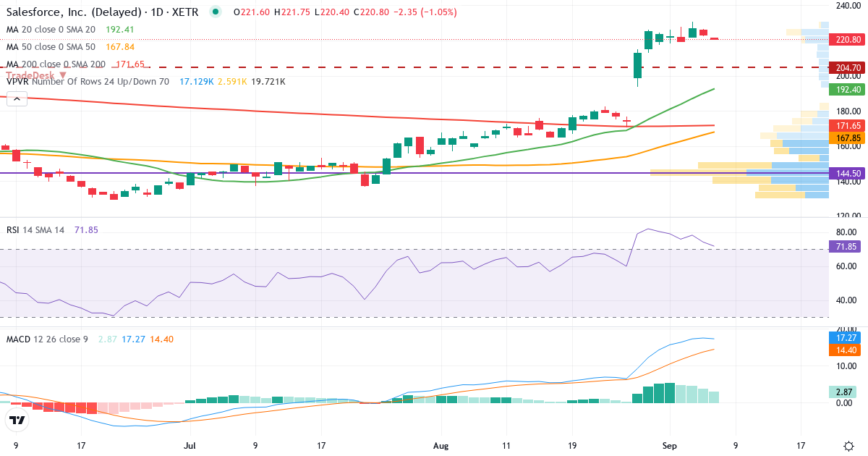This screenshot has width=868, height=456.
Task: Click the 19 date label on time axis
Action: pos(571,445)
